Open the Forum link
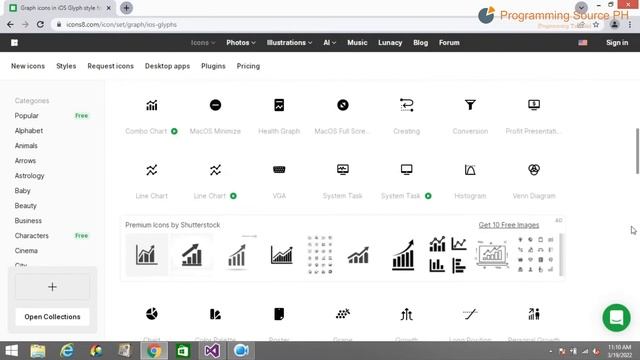Viewport: 640px width, 360px height. coord(449,42)
